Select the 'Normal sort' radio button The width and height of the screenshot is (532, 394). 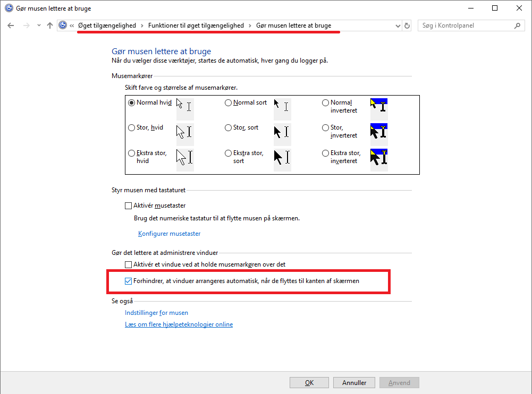(x=229, y=103)
